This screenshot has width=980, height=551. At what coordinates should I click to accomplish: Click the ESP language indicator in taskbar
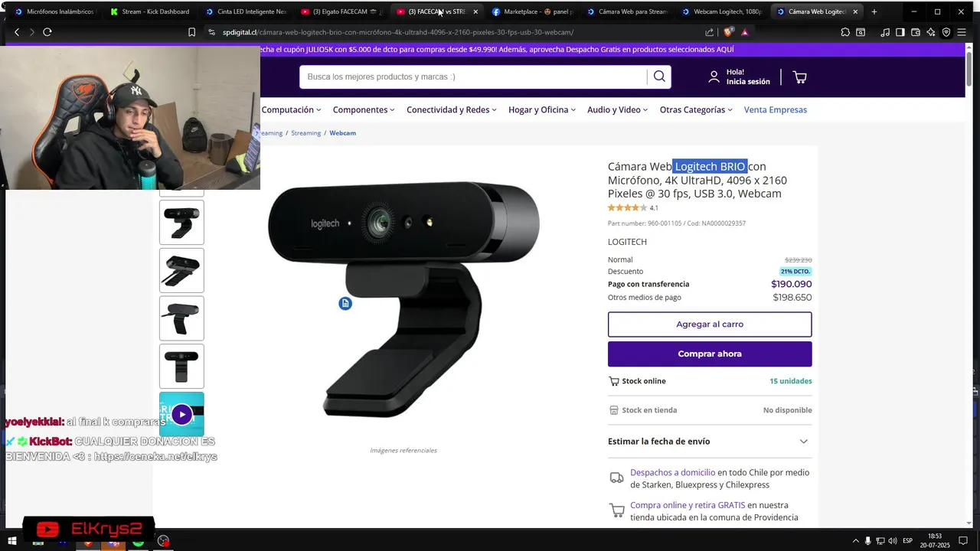(908, 541)
